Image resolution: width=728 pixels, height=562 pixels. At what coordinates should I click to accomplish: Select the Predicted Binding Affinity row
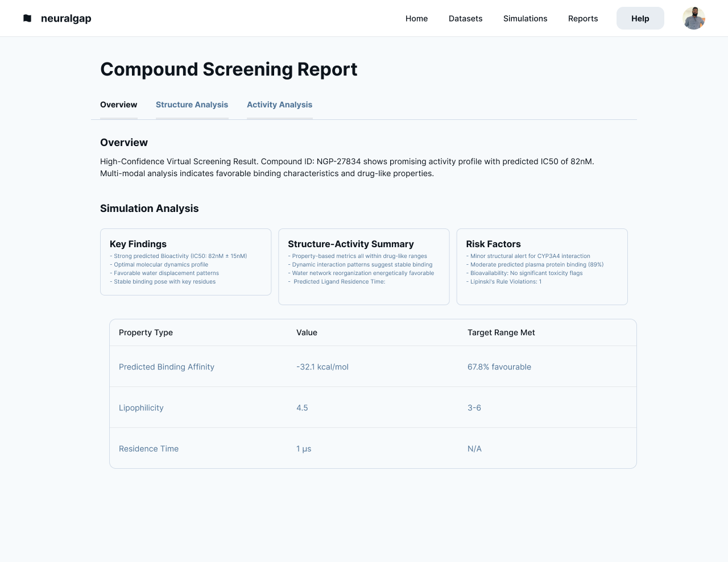point(373,367)
